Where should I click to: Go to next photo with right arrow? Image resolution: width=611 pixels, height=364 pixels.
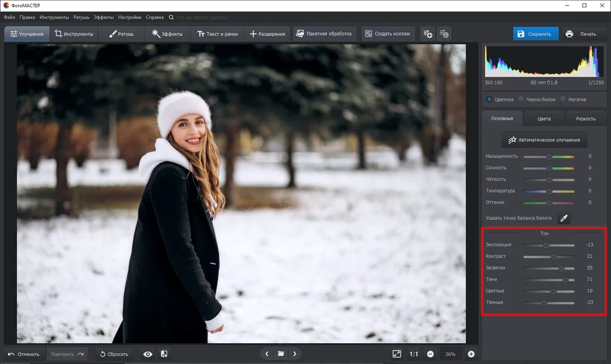point(295,354)
